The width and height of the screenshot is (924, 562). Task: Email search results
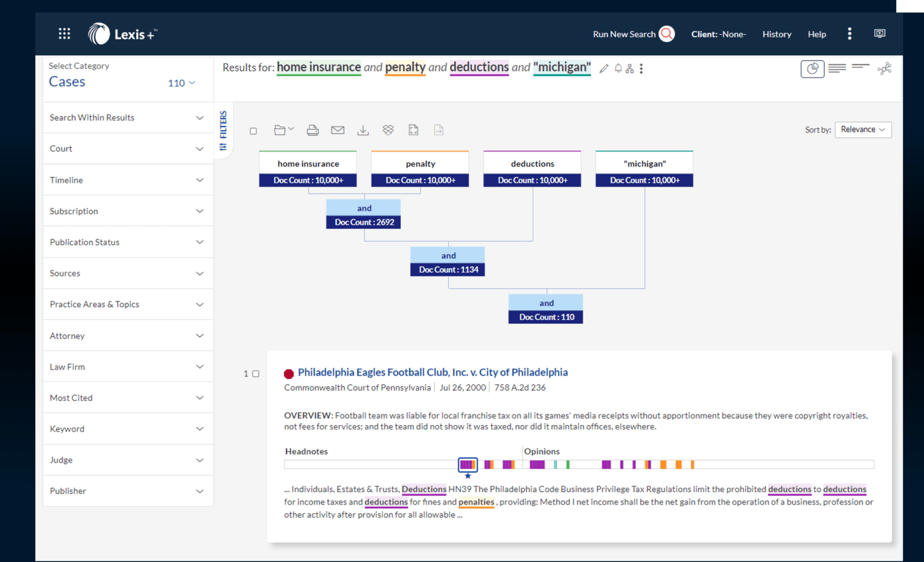coord(338,129)
